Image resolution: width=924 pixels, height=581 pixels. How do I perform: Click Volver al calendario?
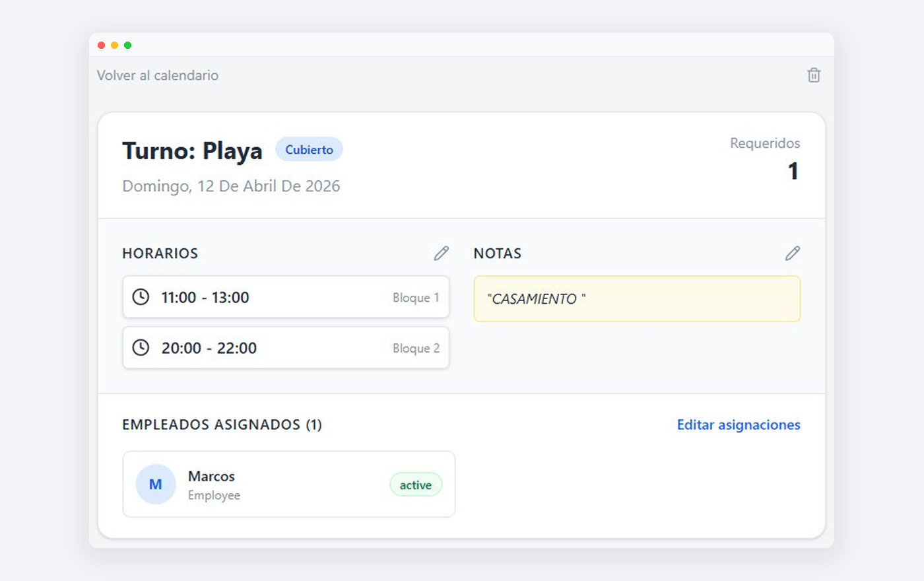click(157, 75)
